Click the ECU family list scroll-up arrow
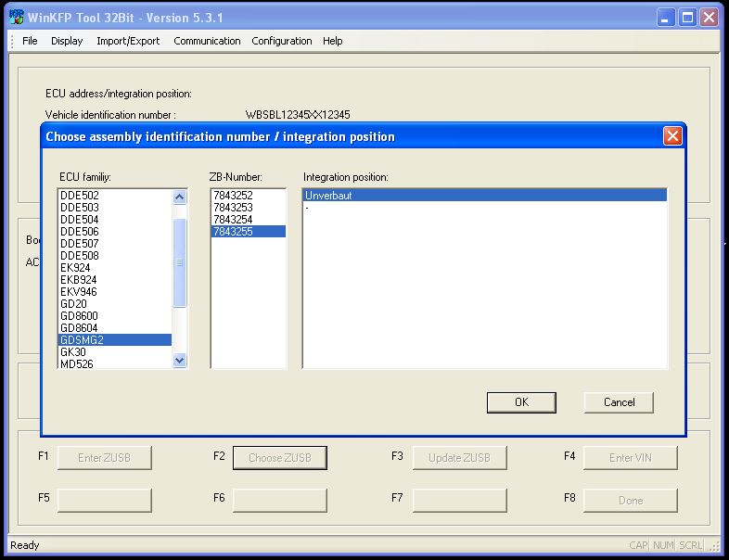This screenshot has width=729, height=560. [179, 197]
